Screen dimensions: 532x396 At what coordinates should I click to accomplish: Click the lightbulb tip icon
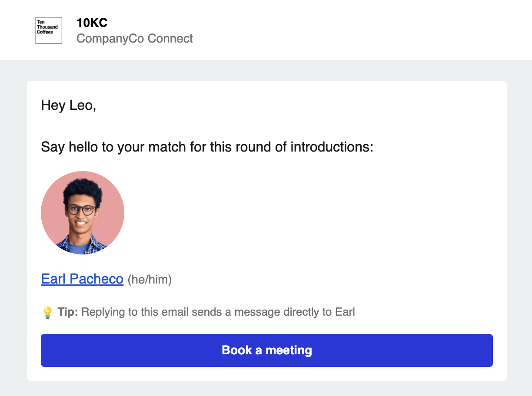click(x=47, y=312)
